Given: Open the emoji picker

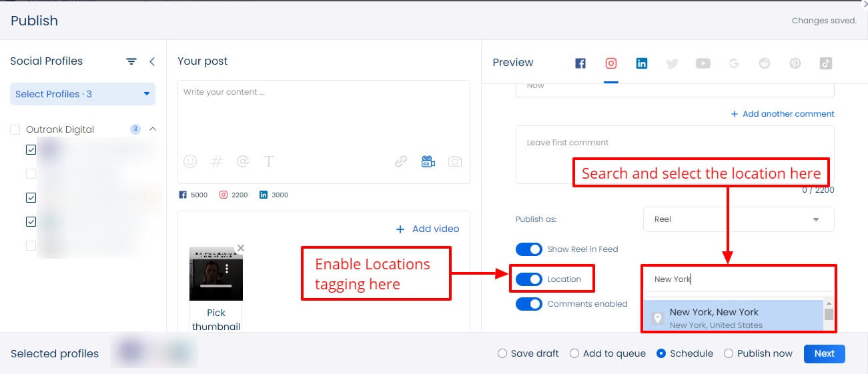Looking at the screenshot, I should pos(190,161).
